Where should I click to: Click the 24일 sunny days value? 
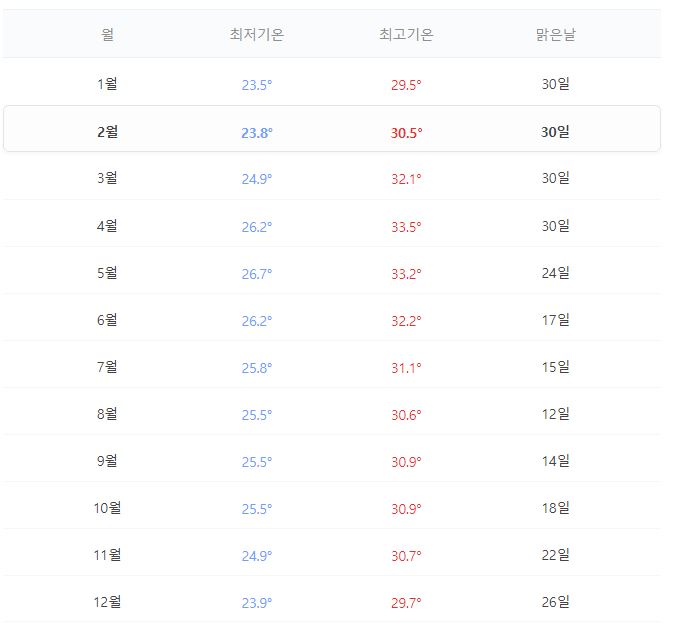tap(556, 273)
